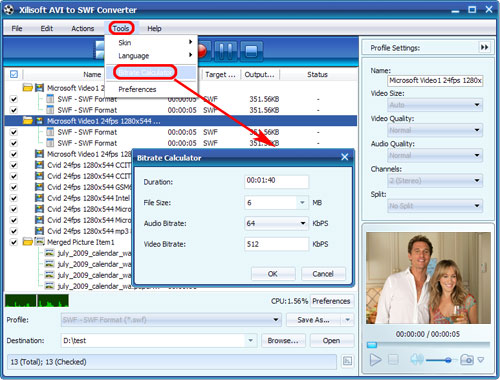Take a snapshot with the camera icon

pos(467,360)
